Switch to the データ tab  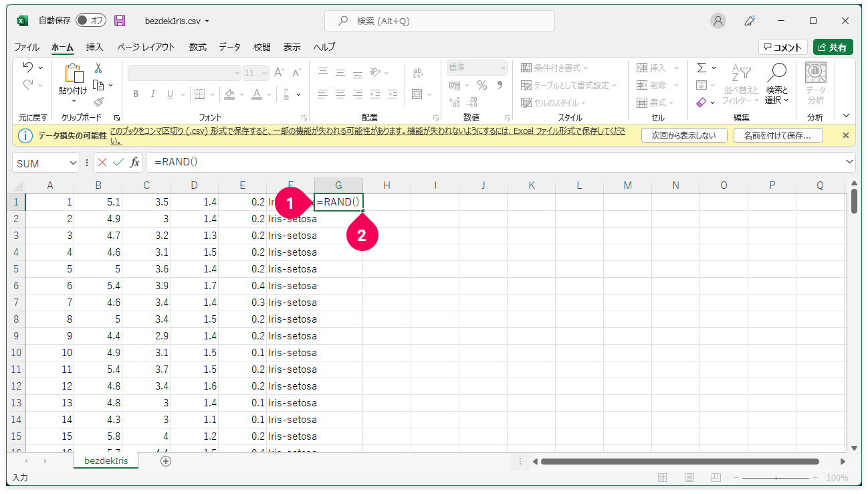230,47
